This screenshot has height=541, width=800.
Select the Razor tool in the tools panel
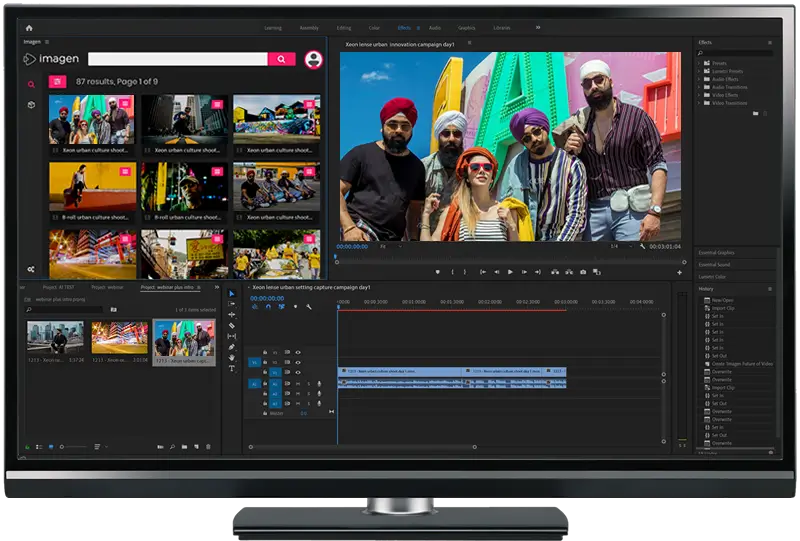232,325
